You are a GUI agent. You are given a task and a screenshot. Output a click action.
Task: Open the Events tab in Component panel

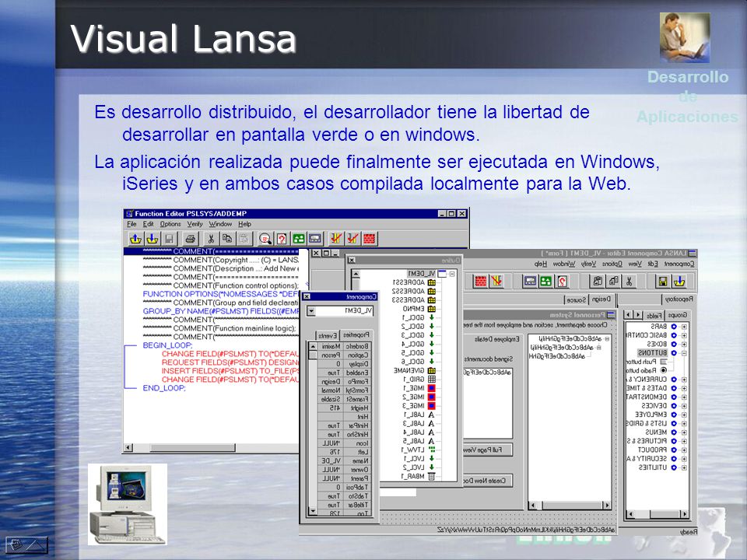(x=328, y=336)
